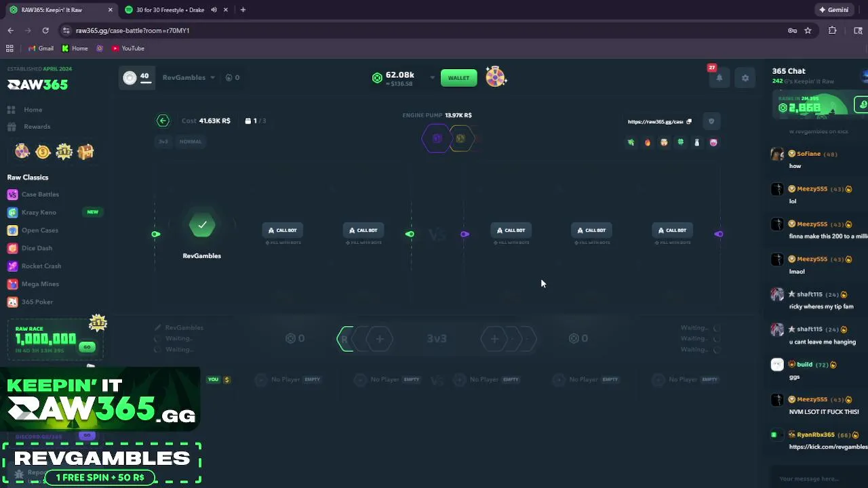Open site settings gear icon
Image resolution: width=868 pixels, height=488 pixels.
point(745,78)
